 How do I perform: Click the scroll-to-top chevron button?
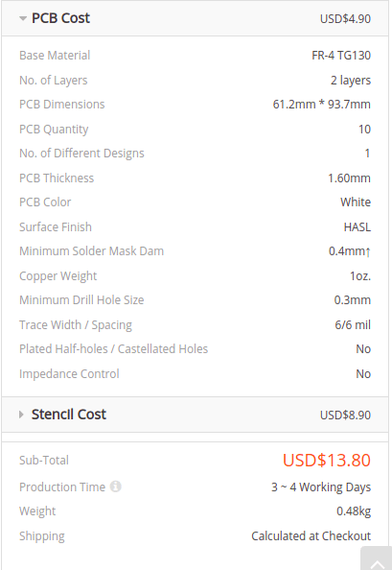tap(376, 559)
